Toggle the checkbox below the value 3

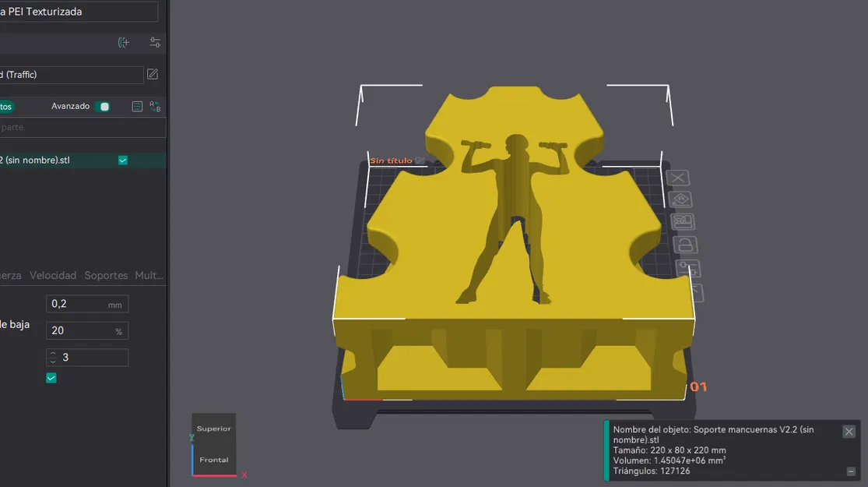tap(51, 378)
